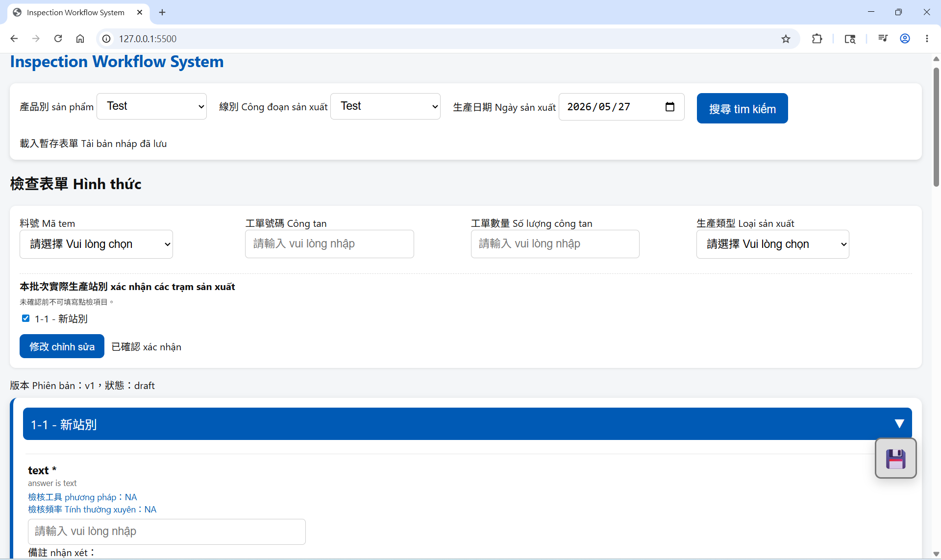Click the 未確認前不可填寫點檢項目 notice text

pyautogui.click(x=67, y=302)
